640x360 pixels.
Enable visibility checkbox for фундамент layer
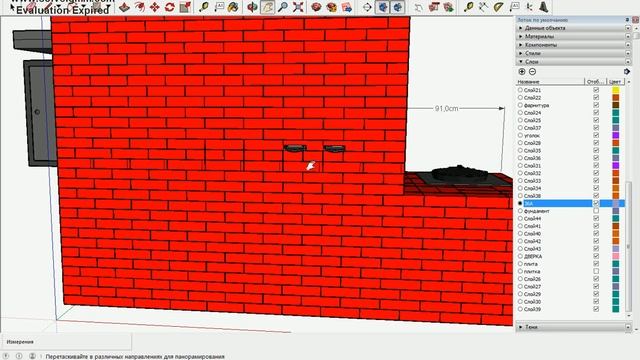click(x=596, y=211)
